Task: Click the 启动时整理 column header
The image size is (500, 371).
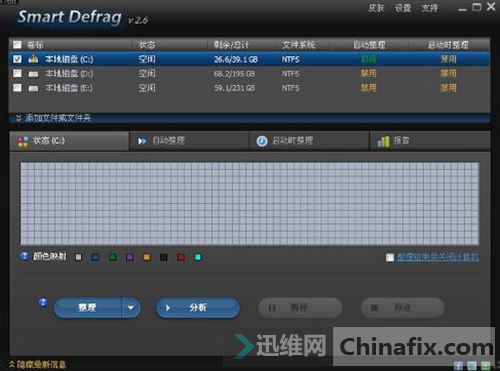Action: pos(448,45)
